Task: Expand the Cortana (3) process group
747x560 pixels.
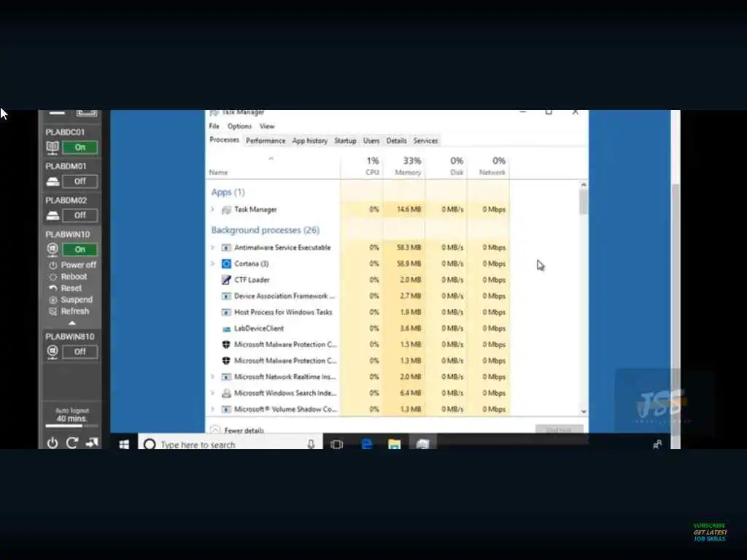Action: (212, 264)
